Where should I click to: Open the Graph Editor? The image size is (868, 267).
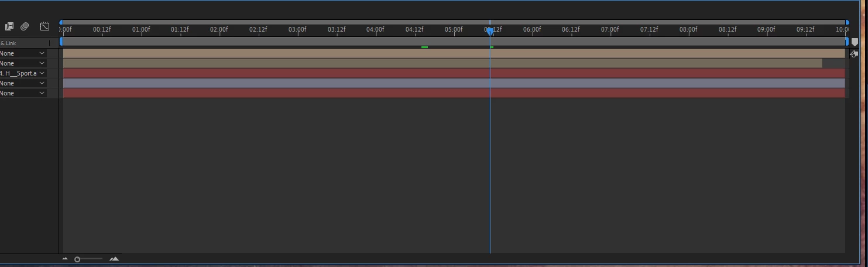tap(44, 26)
